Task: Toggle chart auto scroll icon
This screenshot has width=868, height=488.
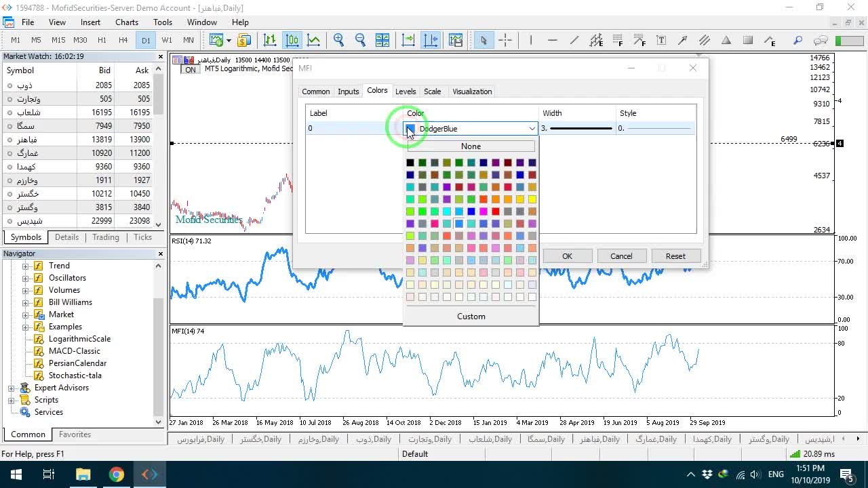Action: (408, 40)
